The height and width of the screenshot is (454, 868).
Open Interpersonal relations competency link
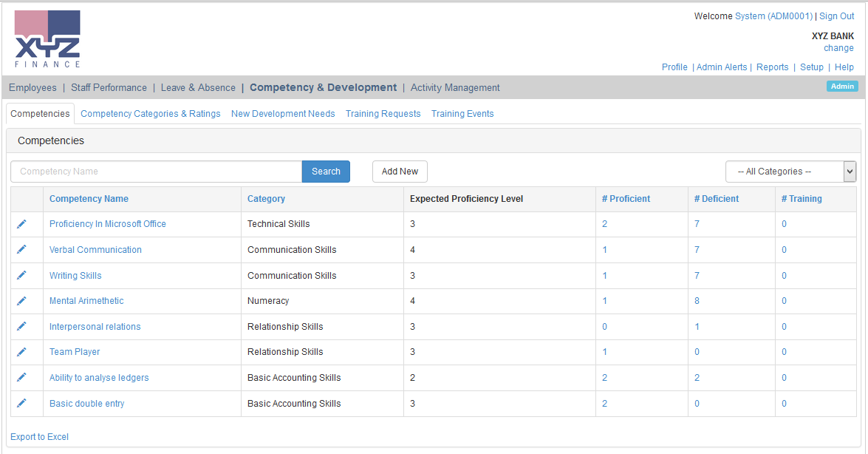(95, 327)
